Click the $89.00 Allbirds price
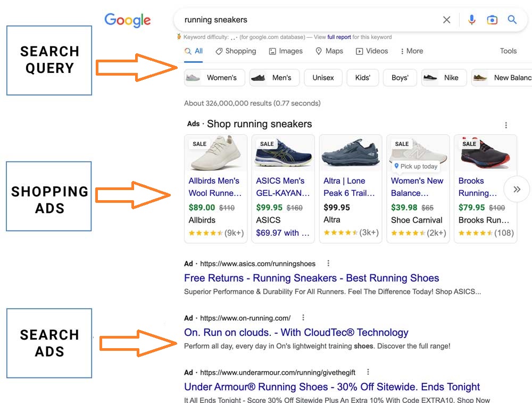Viewport: 532px width, 403px height. 202,208
